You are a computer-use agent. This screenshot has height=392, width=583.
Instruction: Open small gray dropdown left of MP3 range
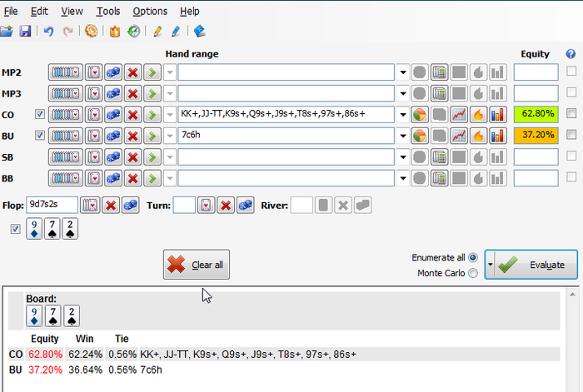(x=170, y=93)
